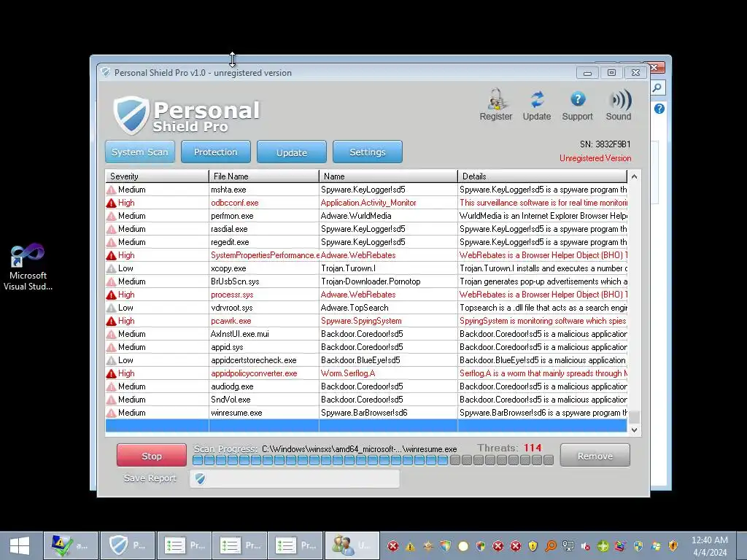Image resolution: width=747 pixels, height=560 pixels.
Task: Click the muted speaker tray icon
Action: tap(586, 546)
